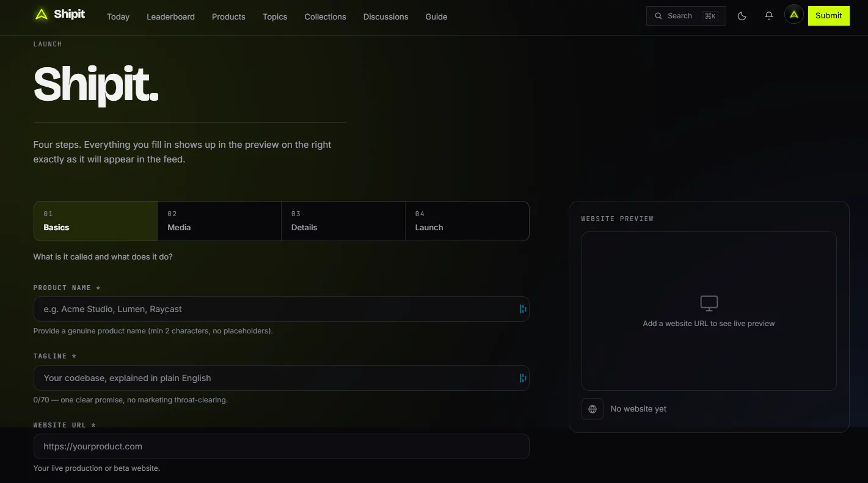Click the 'PRODUCT NAME *' field label
Viewport: 868px width, 483px height.
point(67,288)
